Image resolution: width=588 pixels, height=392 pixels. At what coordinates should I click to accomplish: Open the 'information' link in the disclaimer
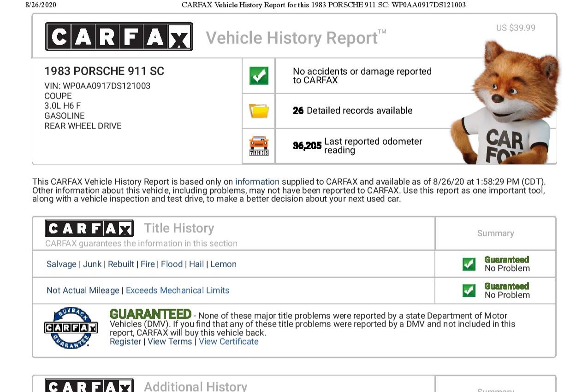tap(257, 182)
